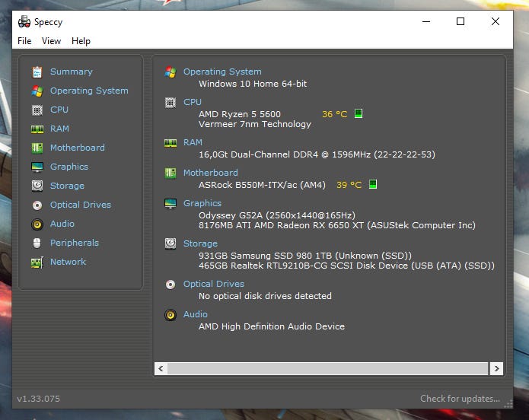Click the Motherboard icon in summary panel

(x=170, y=173)
